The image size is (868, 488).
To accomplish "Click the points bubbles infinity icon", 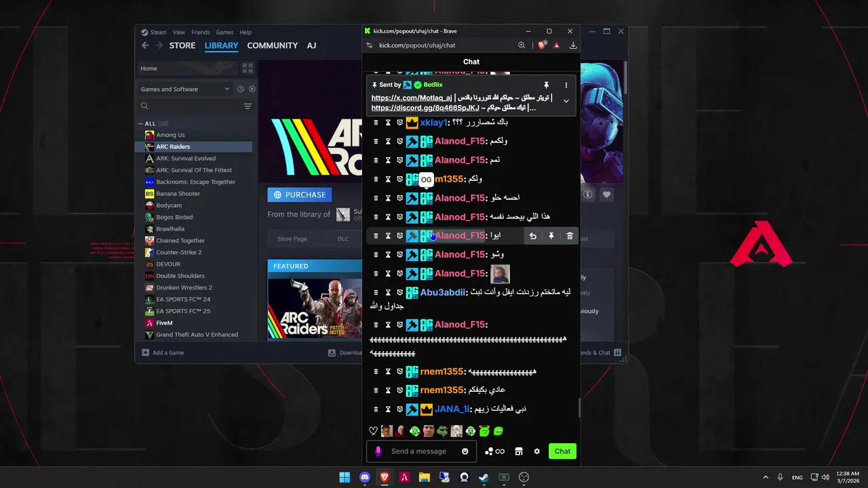I will (x=495, y=451).
